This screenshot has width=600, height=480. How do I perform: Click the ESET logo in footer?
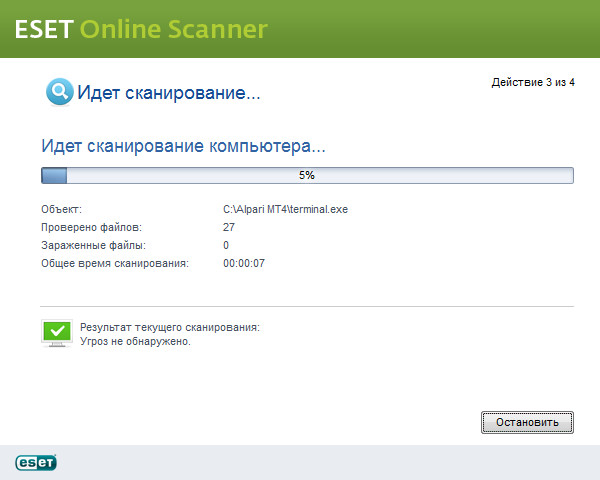click(36, 462)
